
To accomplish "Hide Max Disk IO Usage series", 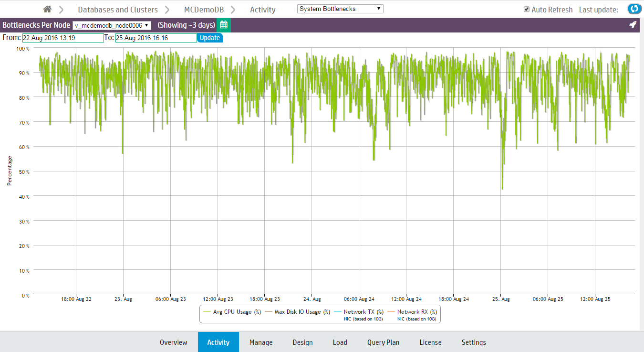I will (x=298, y=312).
